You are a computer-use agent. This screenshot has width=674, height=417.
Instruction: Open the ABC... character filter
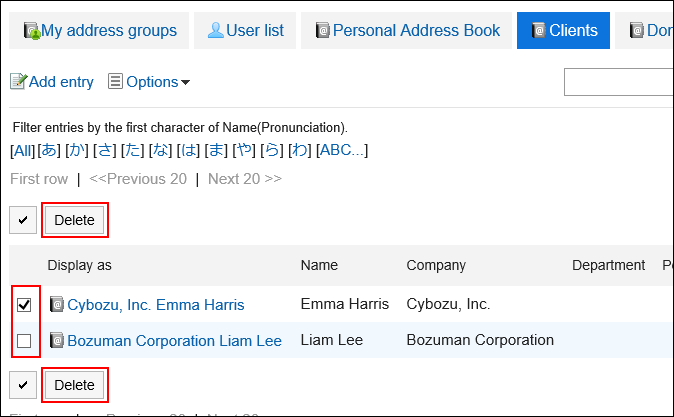pos(342,150)
